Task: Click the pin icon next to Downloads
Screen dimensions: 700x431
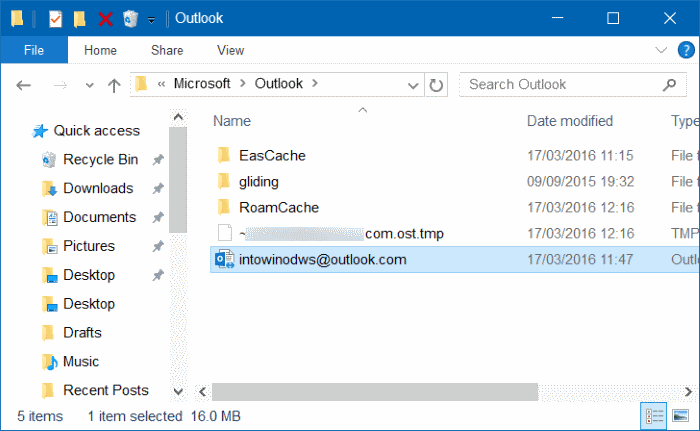Action: 158,188
